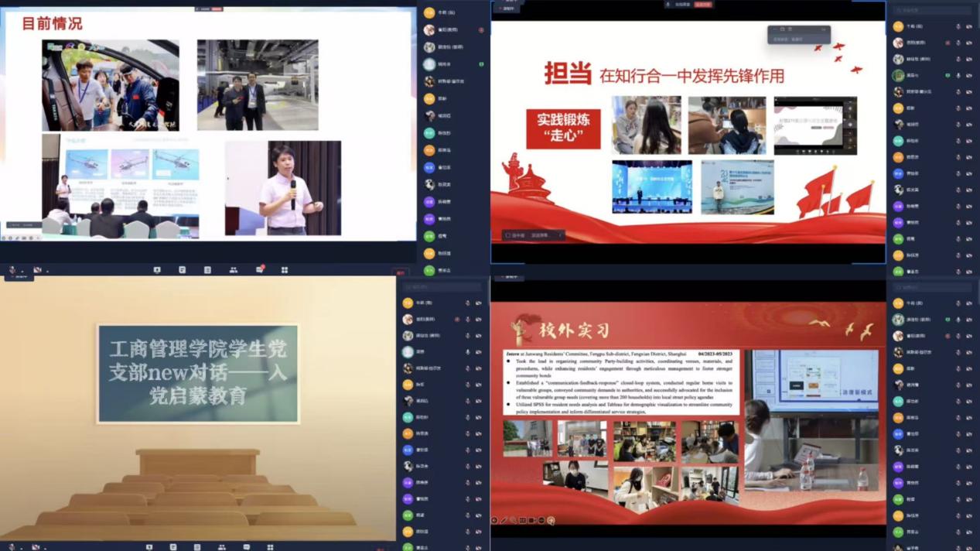Click red stop sharing button in top-right window
This screenshot has height=551, width=980.
pos(702,5)
